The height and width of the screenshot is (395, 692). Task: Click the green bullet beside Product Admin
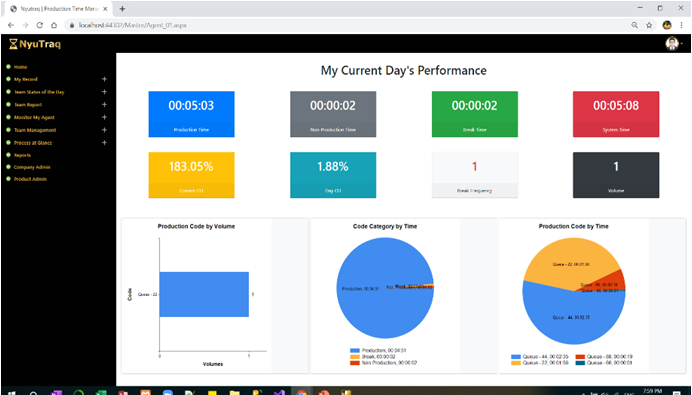point(8,179)
